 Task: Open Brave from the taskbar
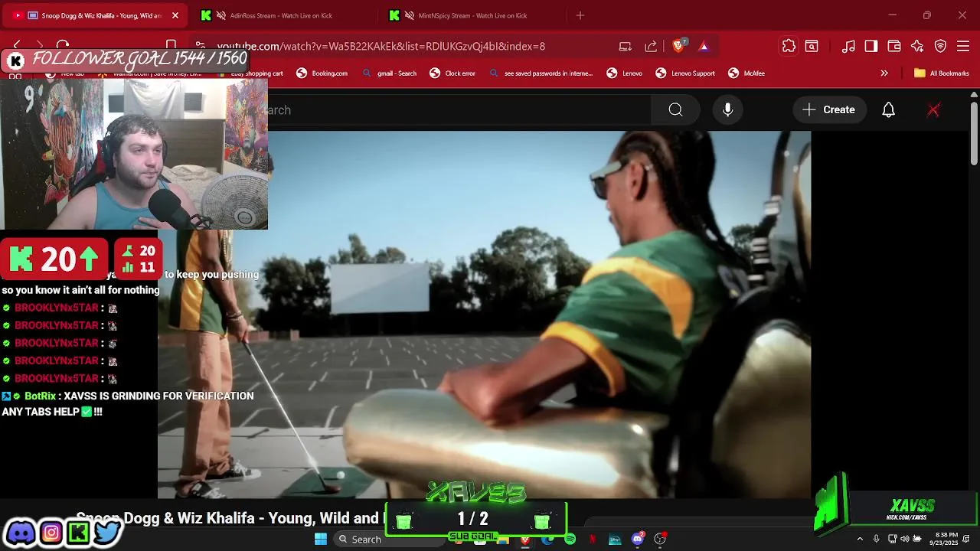524,540
